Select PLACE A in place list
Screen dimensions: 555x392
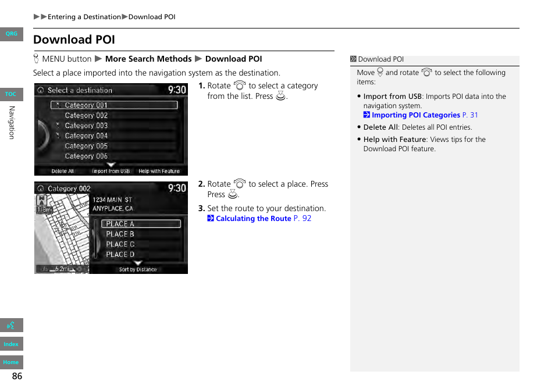(x=141, y=224)
